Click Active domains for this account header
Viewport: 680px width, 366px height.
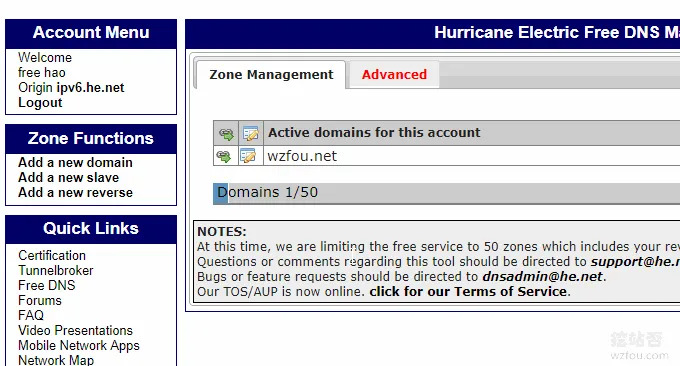pos(374,132)
